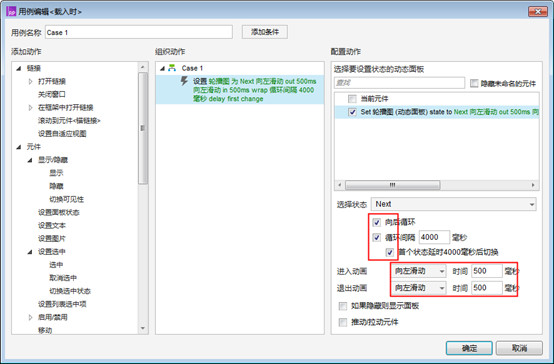Select the 设置面板状态 action
Viewport: 554px width, 364px height.
point(59,212)
